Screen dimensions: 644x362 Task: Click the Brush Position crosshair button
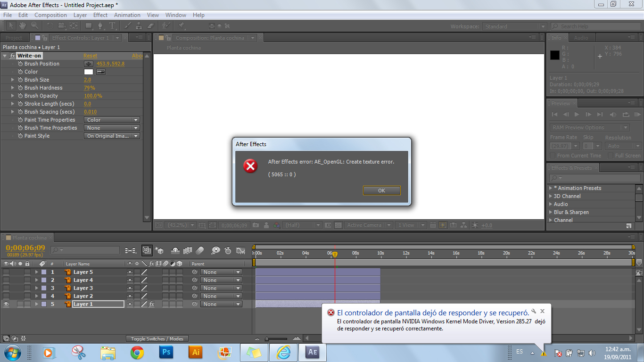pos(89,64)
